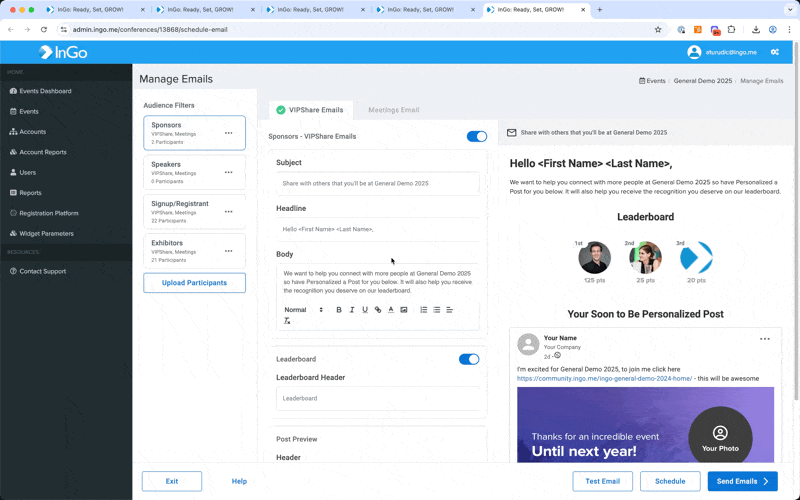The width and height of the screenshot is (800, 500).
Task: Click second place leaderboard avatar
Action: click(645, 258)
